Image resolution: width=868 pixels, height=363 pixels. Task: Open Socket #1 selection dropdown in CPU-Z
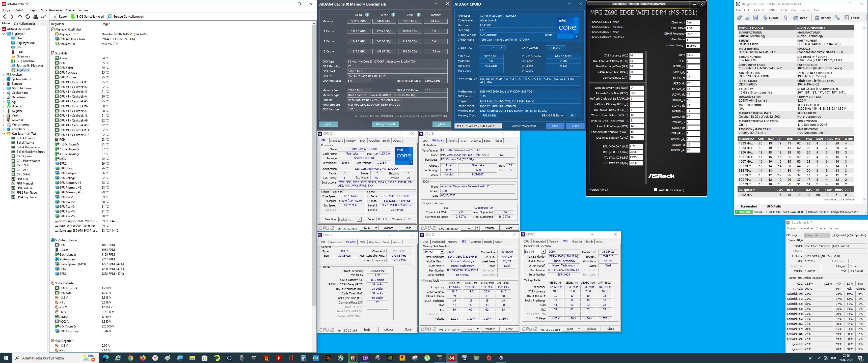(350, 219)
